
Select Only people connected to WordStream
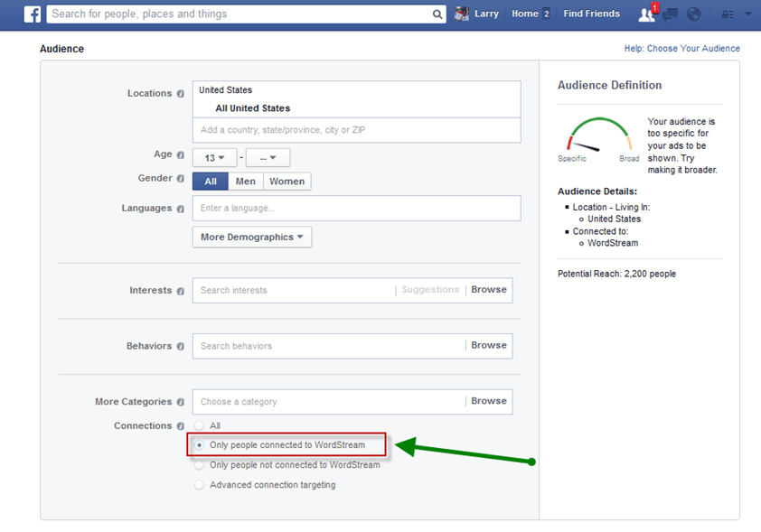tap(199, 444)
